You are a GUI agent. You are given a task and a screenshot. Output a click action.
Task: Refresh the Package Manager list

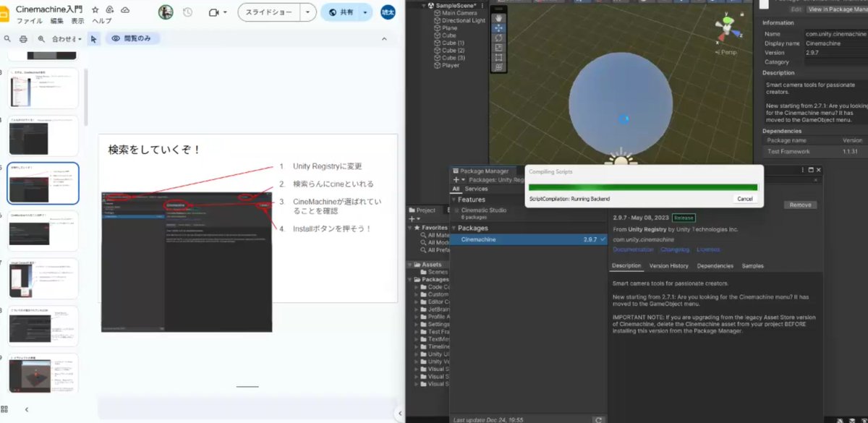tap(598, 419)
